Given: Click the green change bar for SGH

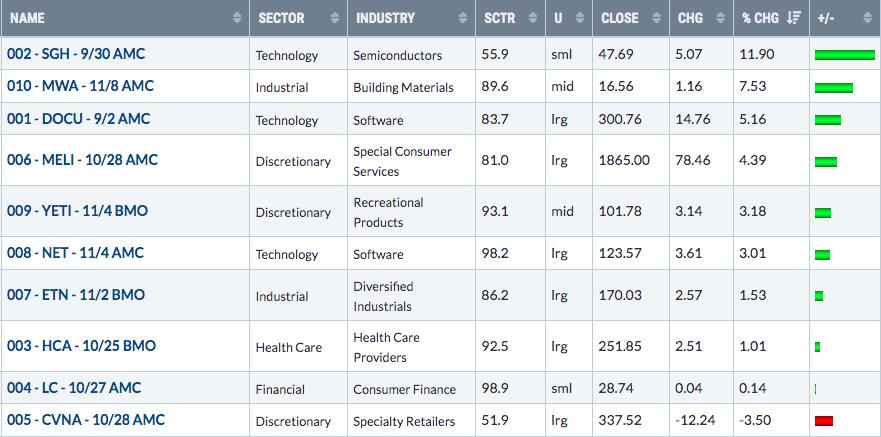Looking at the screenshot, I should (844, 54).
